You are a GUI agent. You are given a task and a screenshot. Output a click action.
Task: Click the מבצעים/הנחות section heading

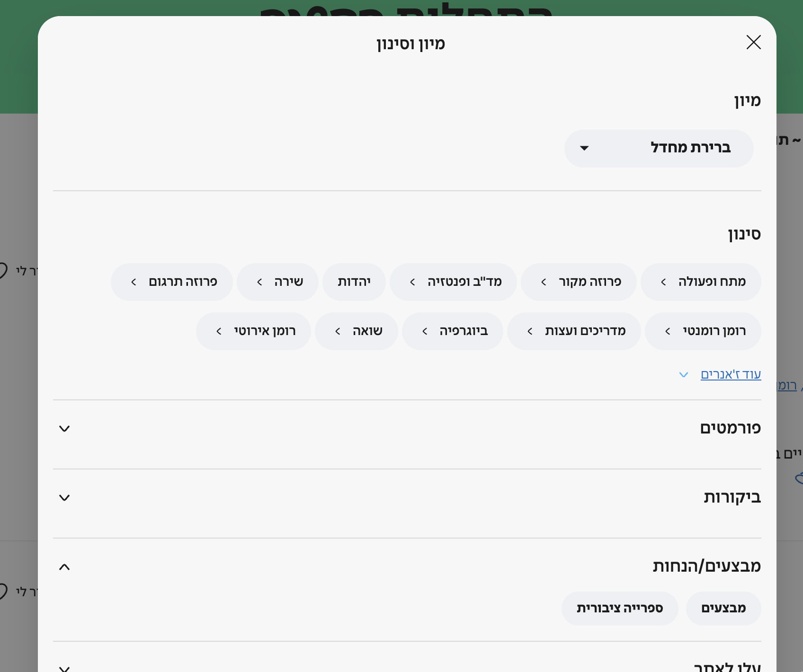tap(707, 566)
